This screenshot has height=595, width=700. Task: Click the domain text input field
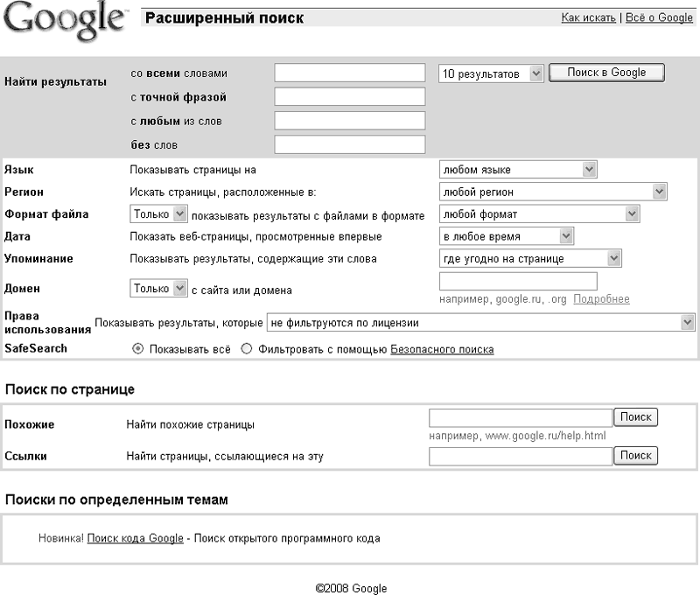(x=517, y=281)
